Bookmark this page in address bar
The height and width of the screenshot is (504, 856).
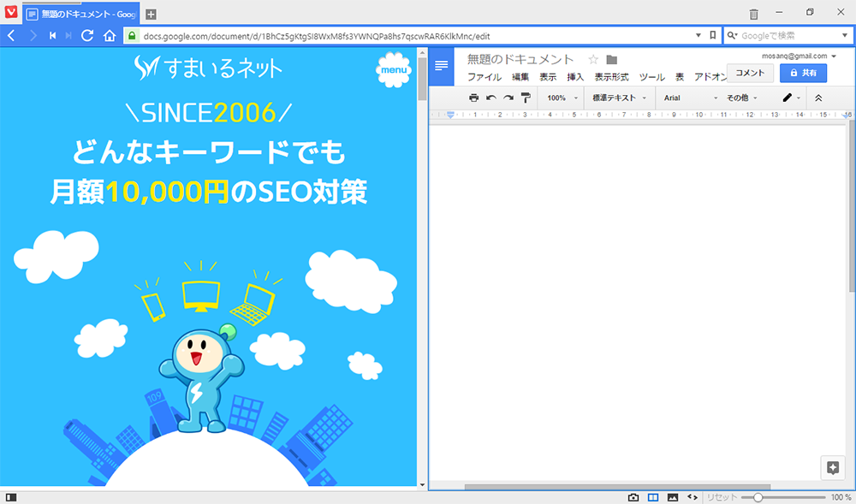(712, 35)
